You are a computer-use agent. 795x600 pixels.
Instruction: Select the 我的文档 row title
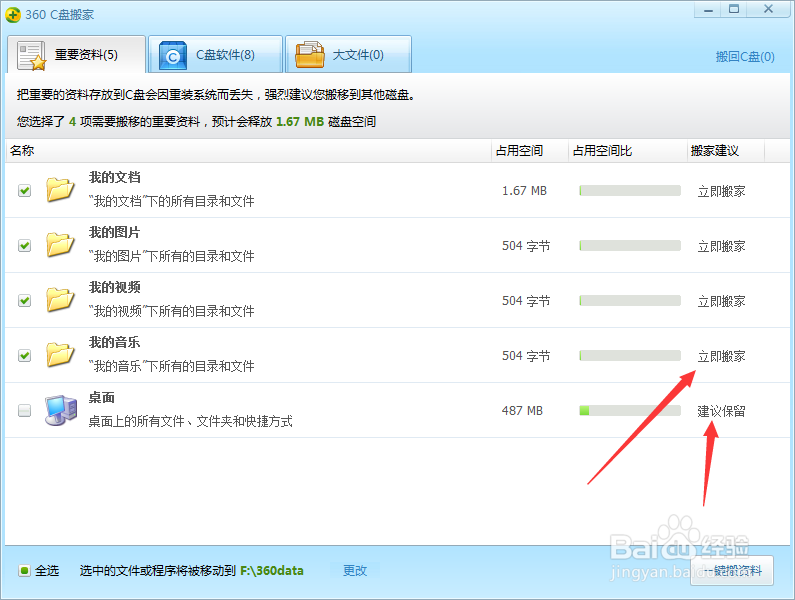coord(115,178)
